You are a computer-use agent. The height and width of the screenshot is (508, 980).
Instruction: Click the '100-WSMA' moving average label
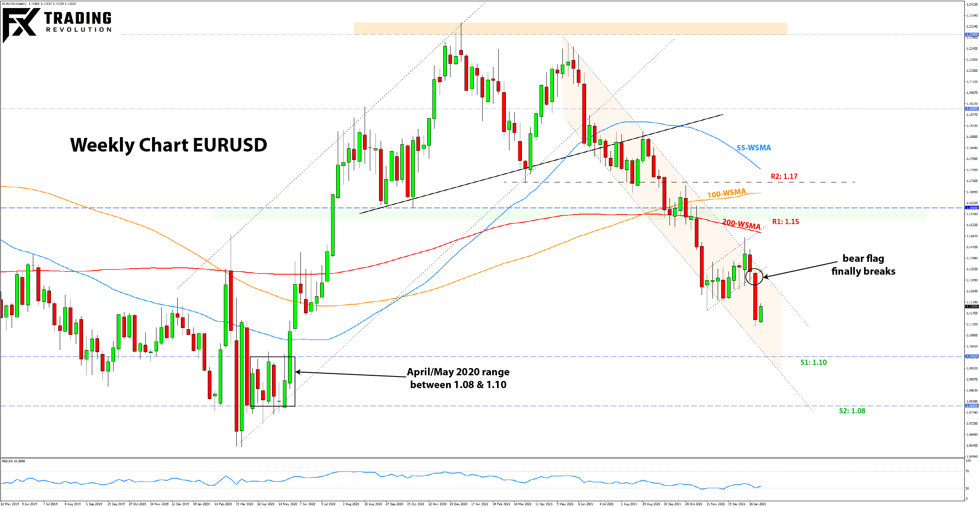click(x=726, y=193)
